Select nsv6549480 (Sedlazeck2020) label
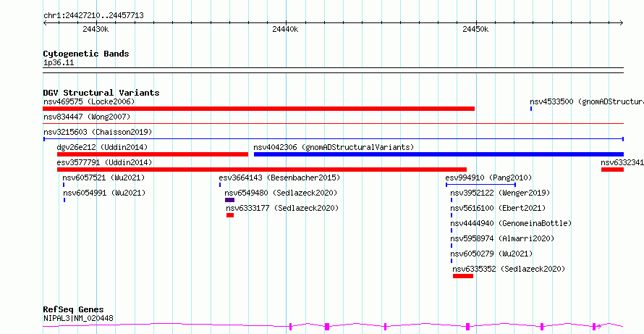 pyautogui.click(x=281, y=193)
